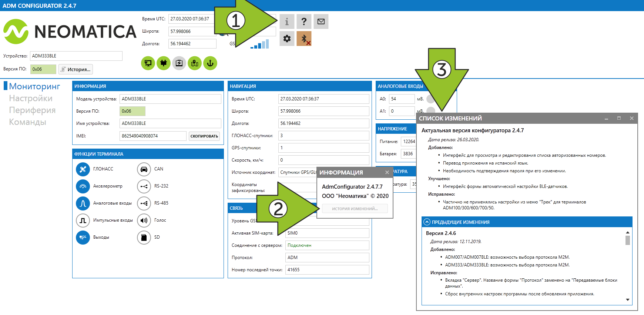The height and width of the screenshot is (315, 644).
Task: Click the ГЛОНАСС-спутники value field
Action: [x=324, y=136]
